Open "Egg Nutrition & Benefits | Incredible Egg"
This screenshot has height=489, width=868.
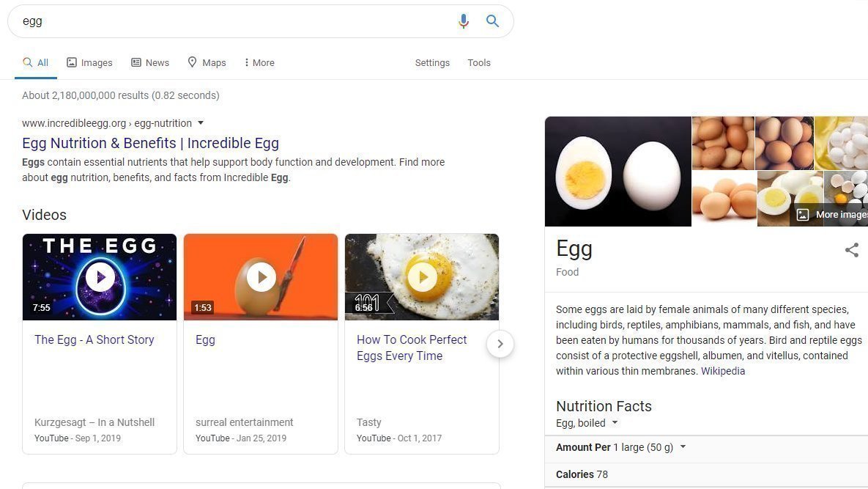click(150, 143)
